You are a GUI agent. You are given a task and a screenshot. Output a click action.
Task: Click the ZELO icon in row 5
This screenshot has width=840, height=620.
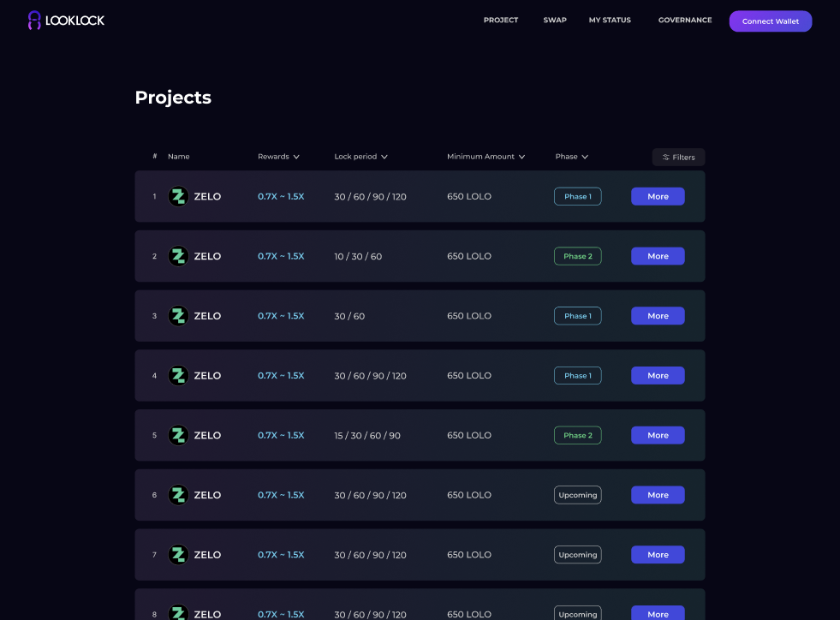pos(178,435)
